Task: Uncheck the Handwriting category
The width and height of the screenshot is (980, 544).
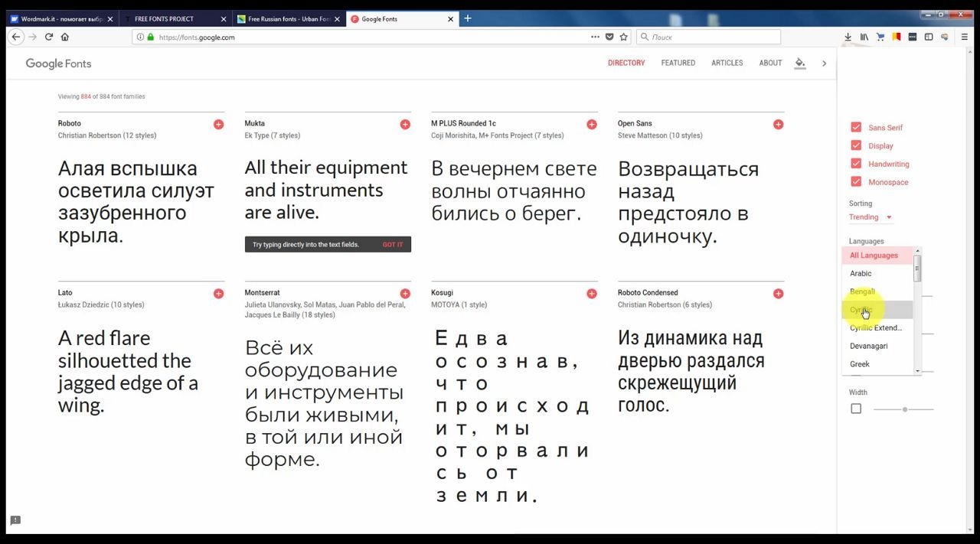Action: pos(856,164)
